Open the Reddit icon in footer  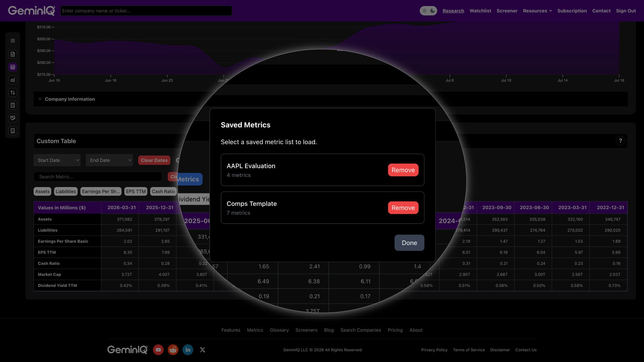pyautogui.click(x=173, y=350)
